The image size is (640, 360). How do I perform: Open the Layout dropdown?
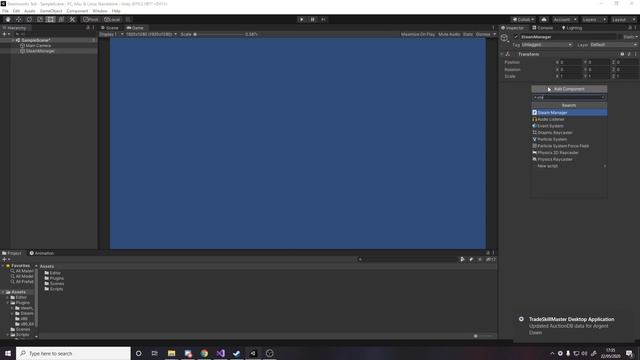pyautogui.click(x=623, y=20)
